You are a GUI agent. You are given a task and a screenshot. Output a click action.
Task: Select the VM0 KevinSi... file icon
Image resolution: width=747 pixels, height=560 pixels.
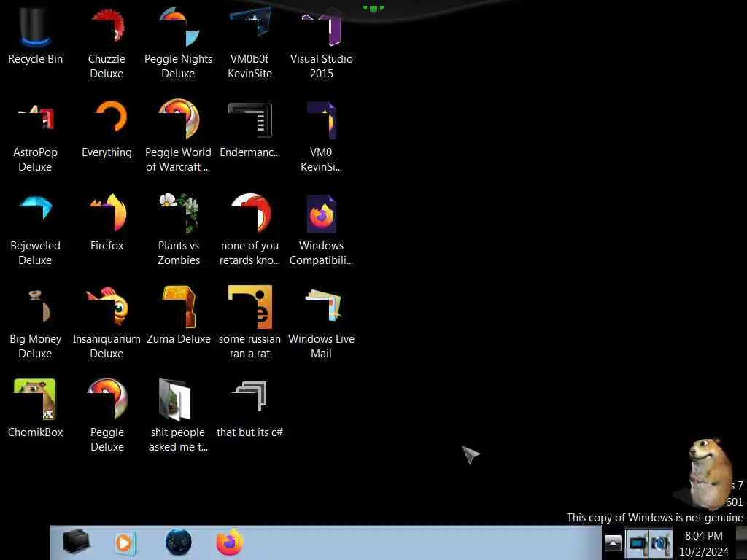[321, 136]
